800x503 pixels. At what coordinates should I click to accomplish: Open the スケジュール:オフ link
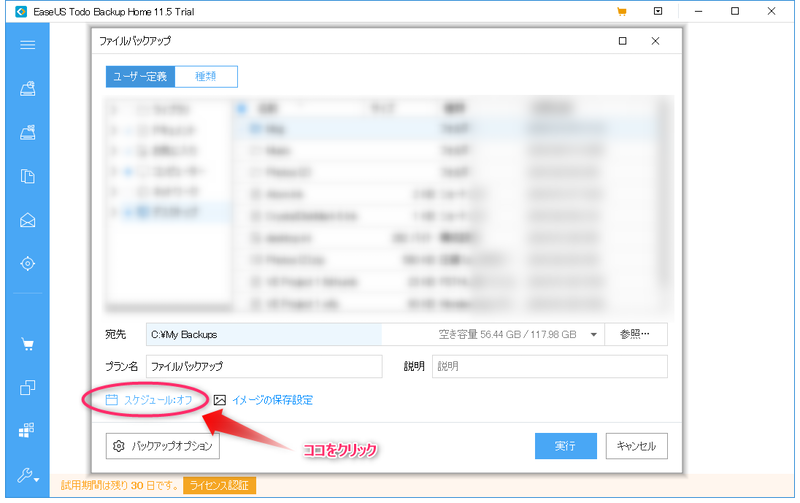pyautogui.click(x=158, y=400)
